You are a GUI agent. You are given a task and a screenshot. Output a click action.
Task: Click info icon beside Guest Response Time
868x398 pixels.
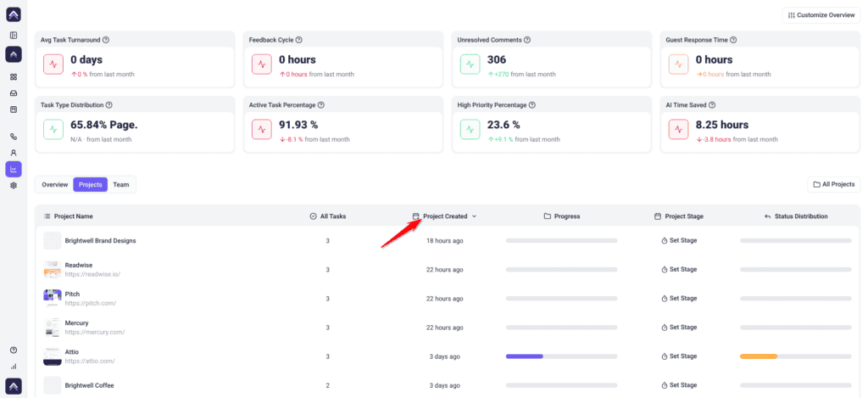coord(733,40)
